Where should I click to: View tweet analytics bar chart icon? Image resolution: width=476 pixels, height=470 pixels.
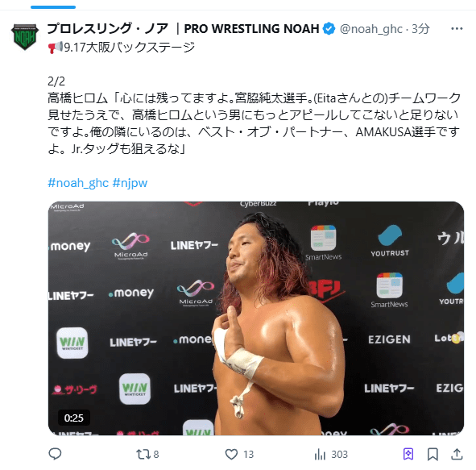320,454
